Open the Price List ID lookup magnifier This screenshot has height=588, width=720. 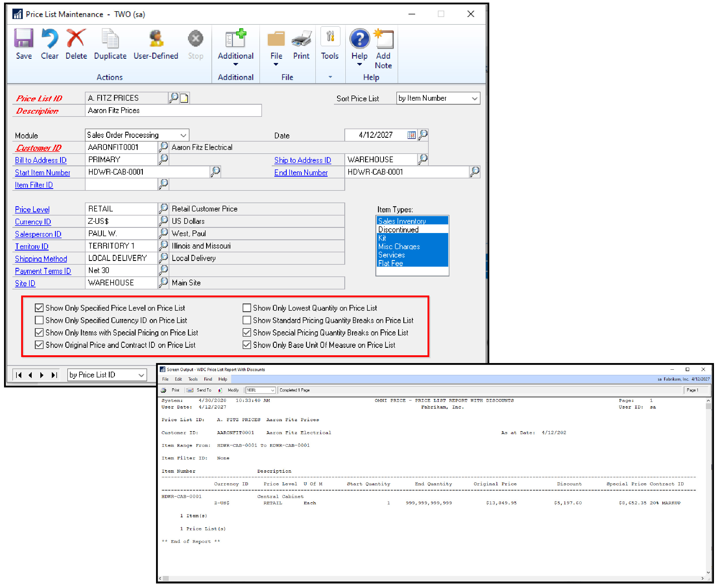click(174, 98)
